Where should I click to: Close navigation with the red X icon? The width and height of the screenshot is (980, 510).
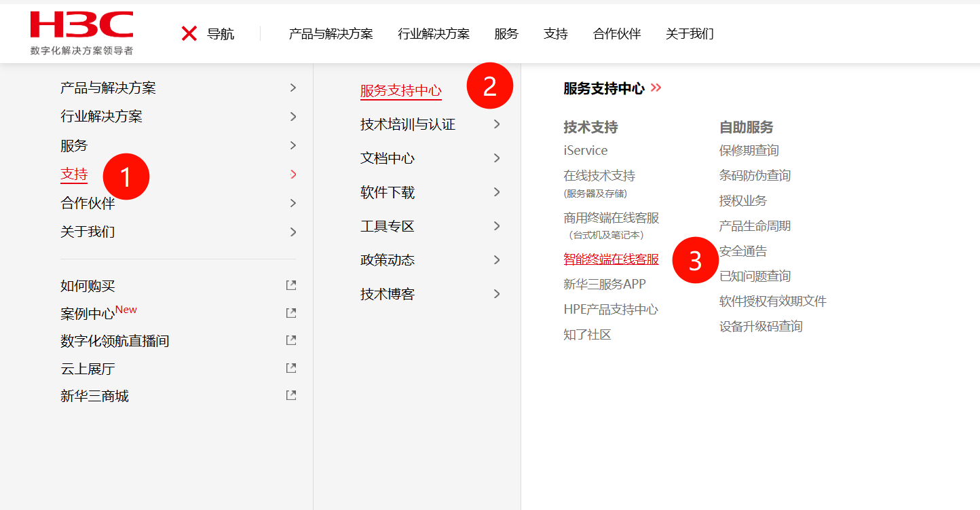(x=189, y=33)
